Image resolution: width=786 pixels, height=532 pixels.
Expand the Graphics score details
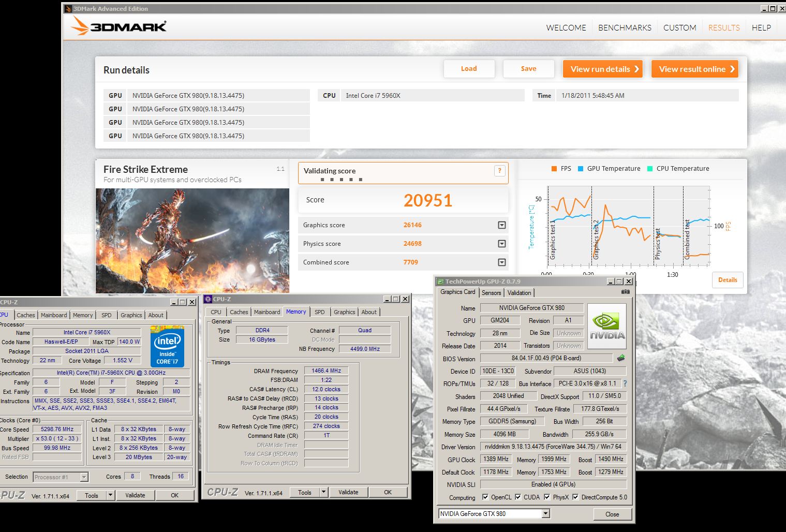[x=501, y=225]
